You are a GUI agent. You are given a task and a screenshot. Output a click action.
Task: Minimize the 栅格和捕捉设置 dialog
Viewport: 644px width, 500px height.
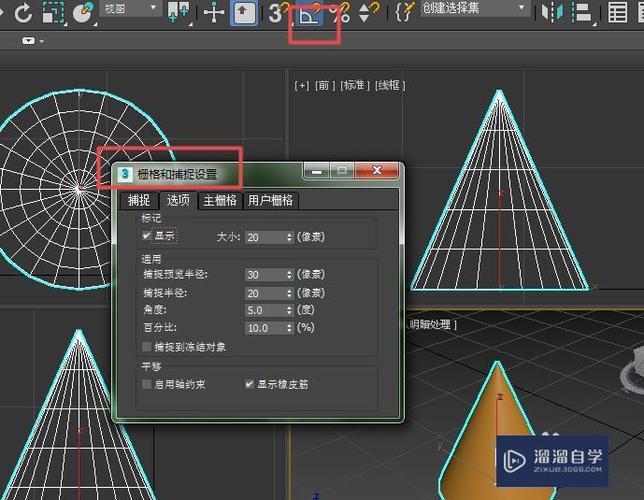317,171
